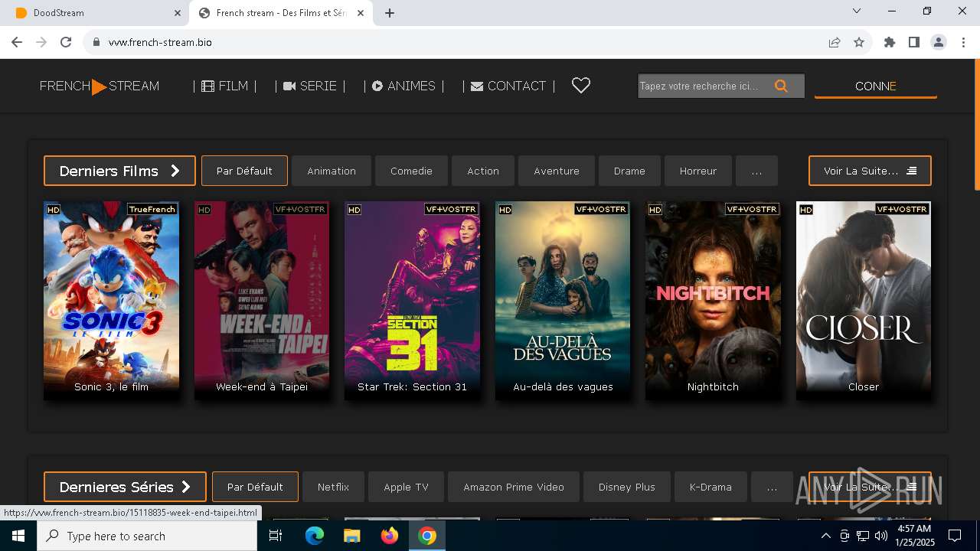Open a new browser tab

[x=390, y=13]
